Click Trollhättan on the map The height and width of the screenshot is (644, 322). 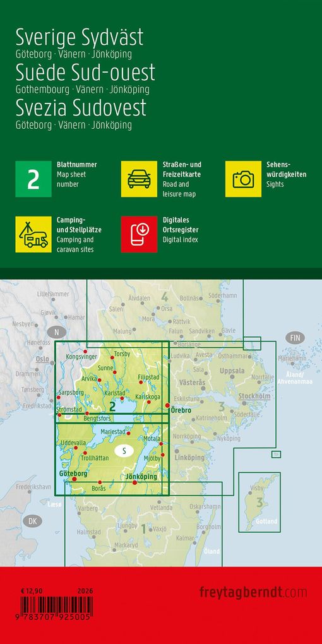(x=95, y=458)
